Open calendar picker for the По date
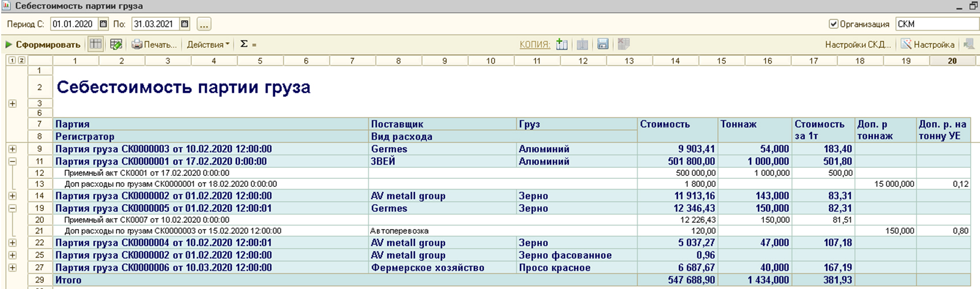The height and width of the screenshot is (289, 980). 184,24
